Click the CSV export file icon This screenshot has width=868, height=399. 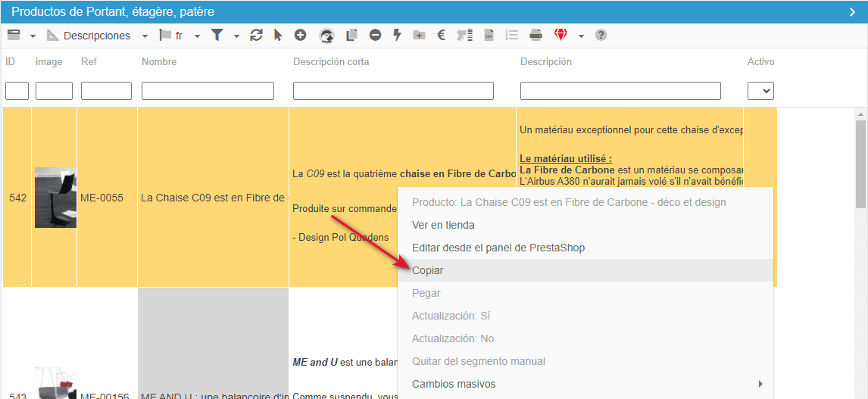click(489, 35)
